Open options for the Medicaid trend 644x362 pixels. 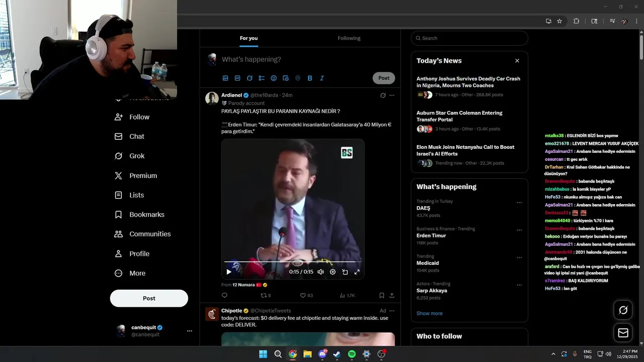pyautogui.click(x=519, y=257)
